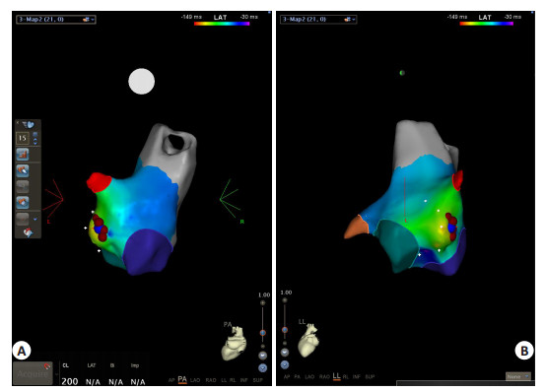
Task: Click the Acquire button
Action: pos(33,373)
